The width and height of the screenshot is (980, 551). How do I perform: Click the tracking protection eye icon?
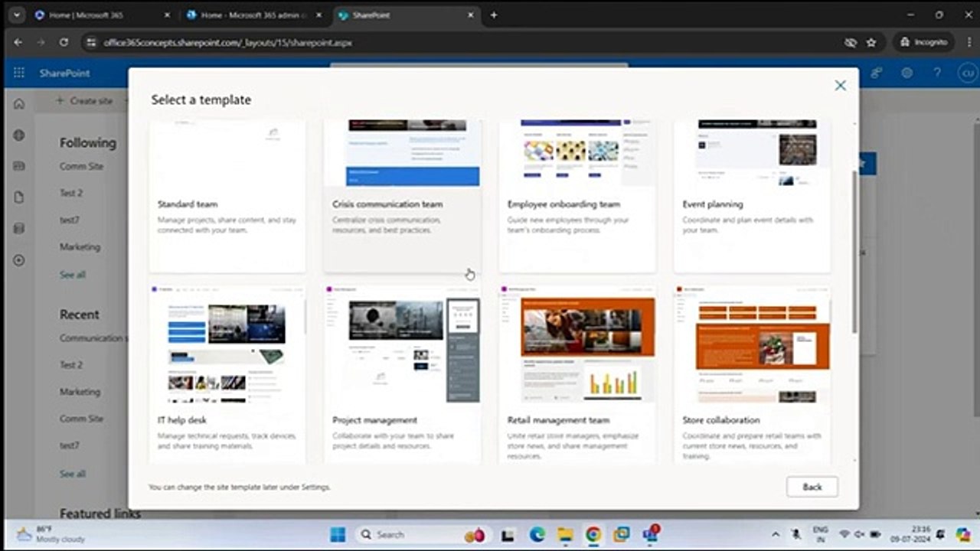[851, 43]
